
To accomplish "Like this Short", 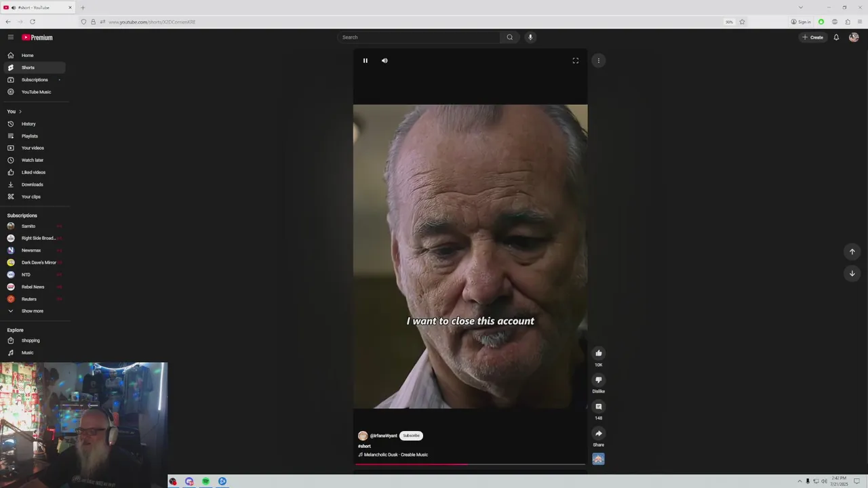I will 598,353.
